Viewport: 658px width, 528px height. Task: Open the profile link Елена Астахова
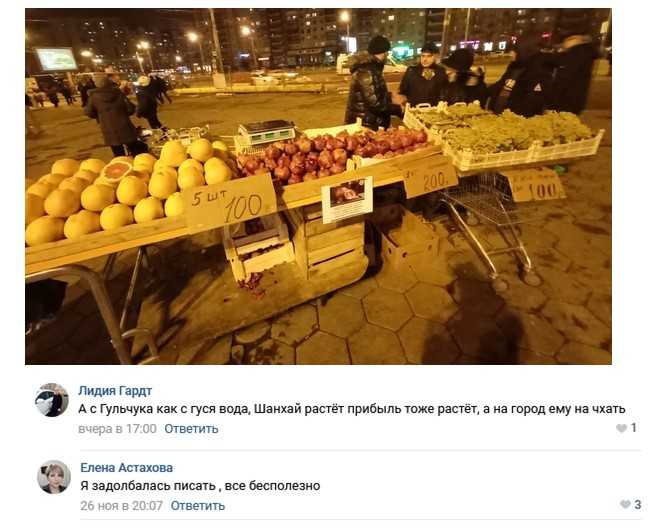point(126,468)
